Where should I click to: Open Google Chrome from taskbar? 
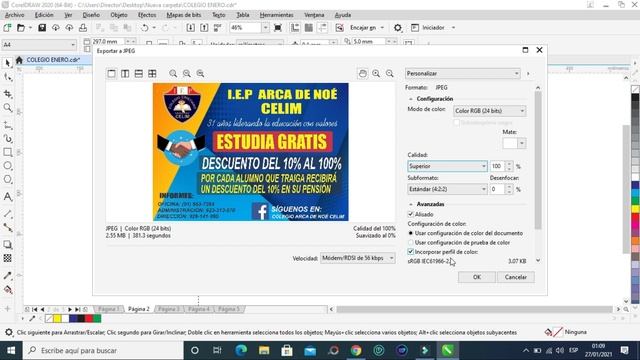(356, 351)
